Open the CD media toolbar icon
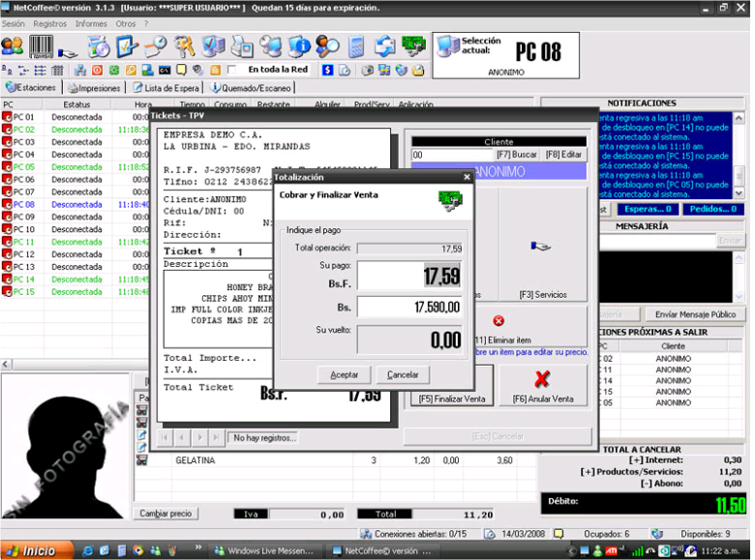The height and width of the screenshot is (560, 755). (x=99, y=46)
